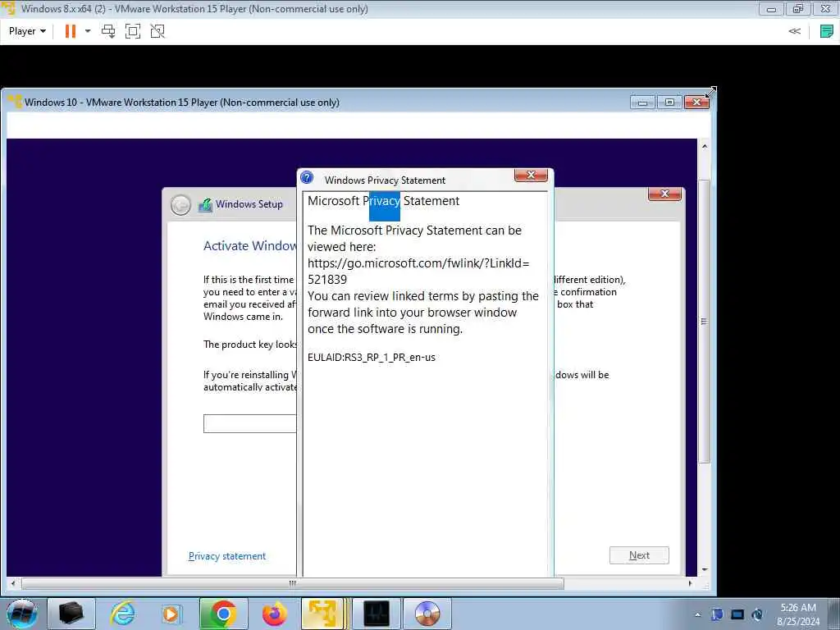Switch to VMware Player taskbar icon

[x=322, y=614]
